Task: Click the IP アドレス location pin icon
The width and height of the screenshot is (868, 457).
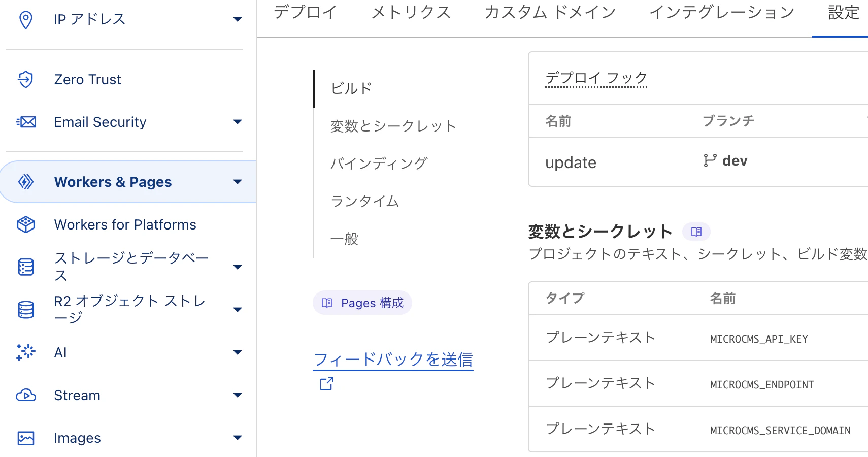Action: tap(25, 20)
